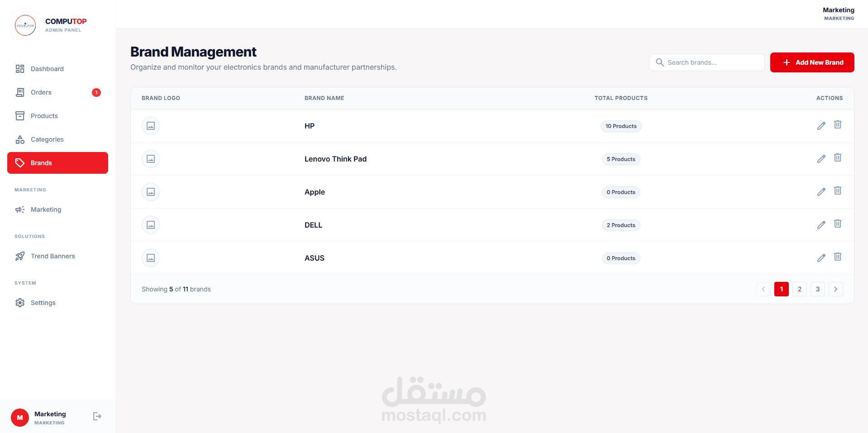
Task: Click the HP brand name
Action: [310, 126]
